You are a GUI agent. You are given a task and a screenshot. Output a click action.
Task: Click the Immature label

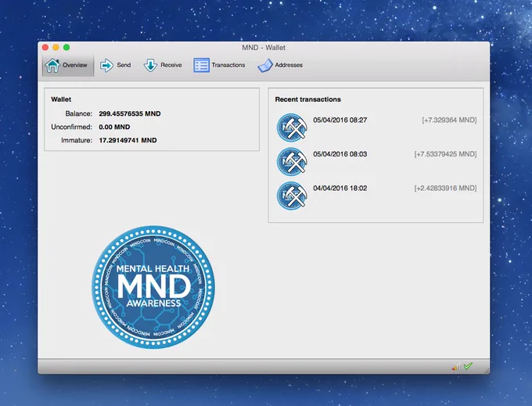pos(77,140)
